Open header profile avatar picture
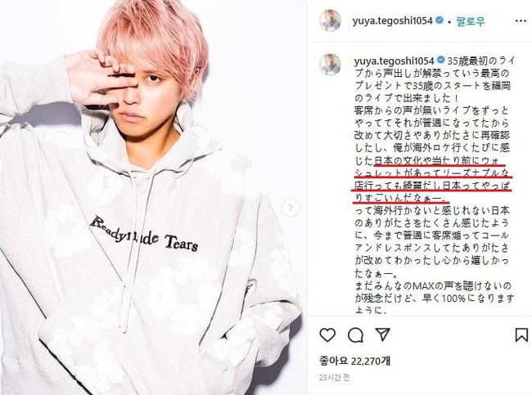Screen dimensions: 532x395 330,20
